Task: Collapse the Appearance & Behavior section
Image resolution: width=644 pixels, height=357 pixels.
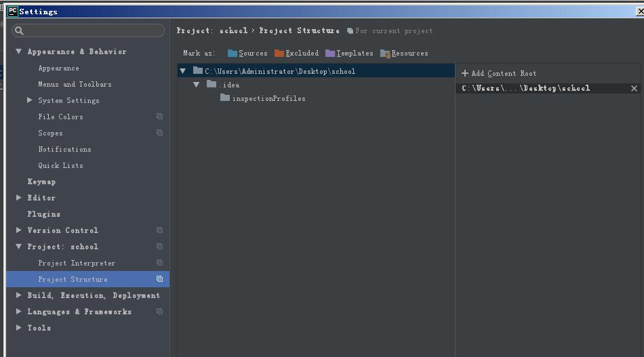Action: (x=18, y=51)
